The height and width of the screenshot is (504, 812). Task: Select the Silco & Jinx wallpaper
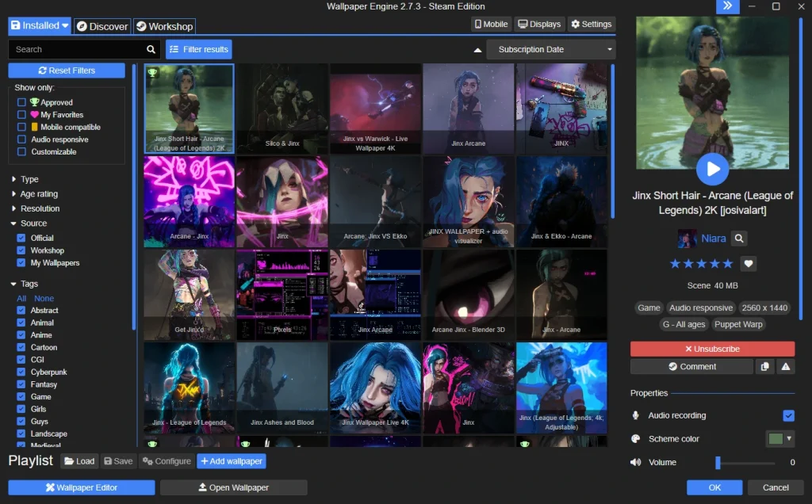click(282, 109)
